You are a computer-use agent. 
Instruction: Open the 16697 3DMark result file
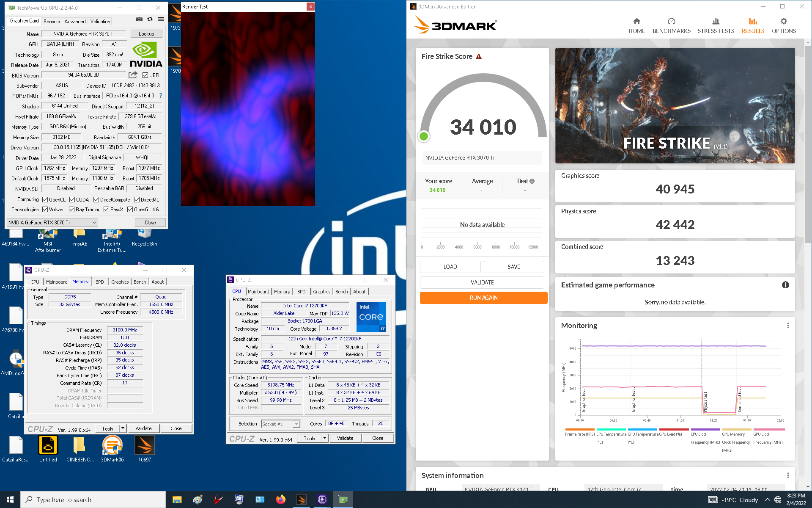tap(145, 449)
